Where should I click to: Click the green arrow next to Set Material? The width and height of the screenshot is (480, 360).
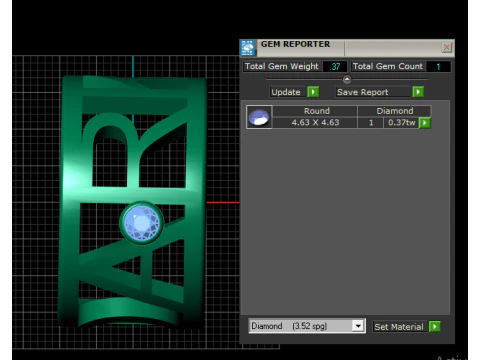click(435, 326)
